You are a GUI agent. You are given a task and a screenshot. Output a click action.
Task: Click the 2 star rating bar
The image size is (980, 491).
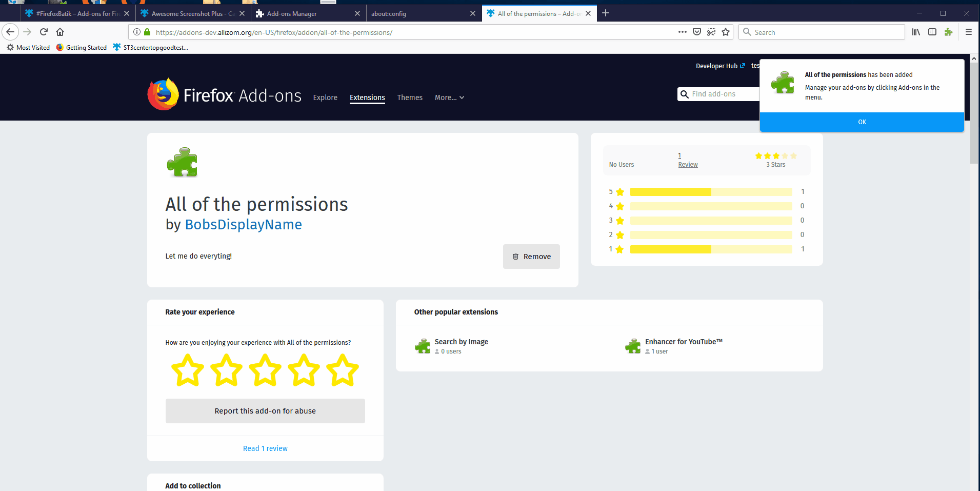coord(711,235)
